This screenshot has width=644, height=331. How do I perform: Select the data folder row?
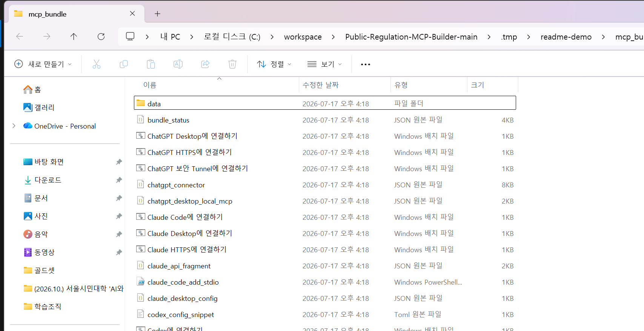[x=325, y=103]
